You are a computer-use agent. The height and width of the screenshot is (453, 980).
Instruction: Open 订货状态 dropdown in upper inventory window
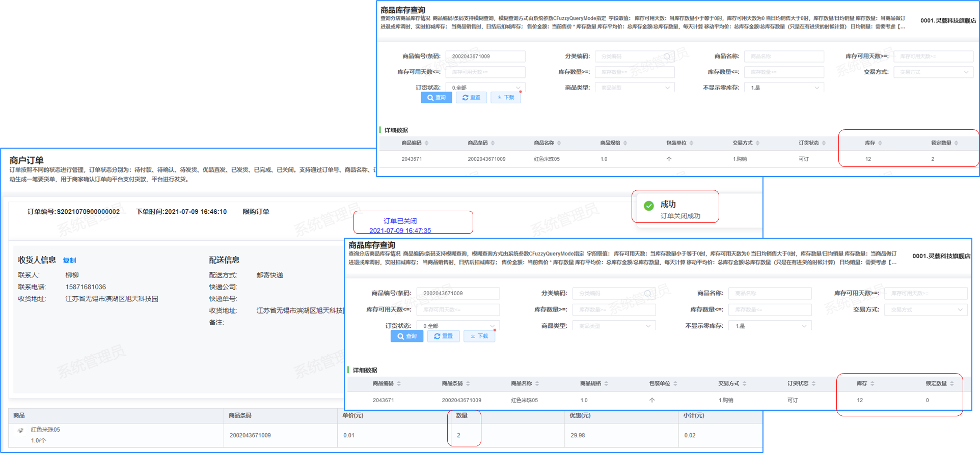[x=485, y=88]
